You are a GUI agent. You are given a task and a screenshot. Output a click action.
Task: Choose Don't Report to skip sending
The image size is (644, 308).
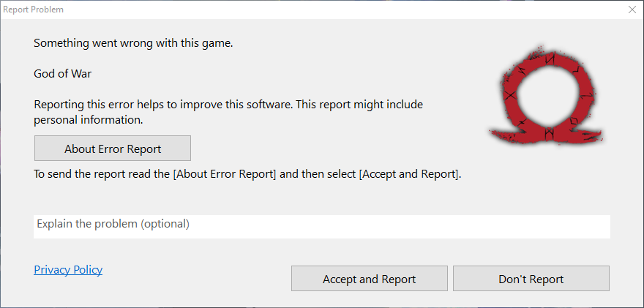coord(531,279)
